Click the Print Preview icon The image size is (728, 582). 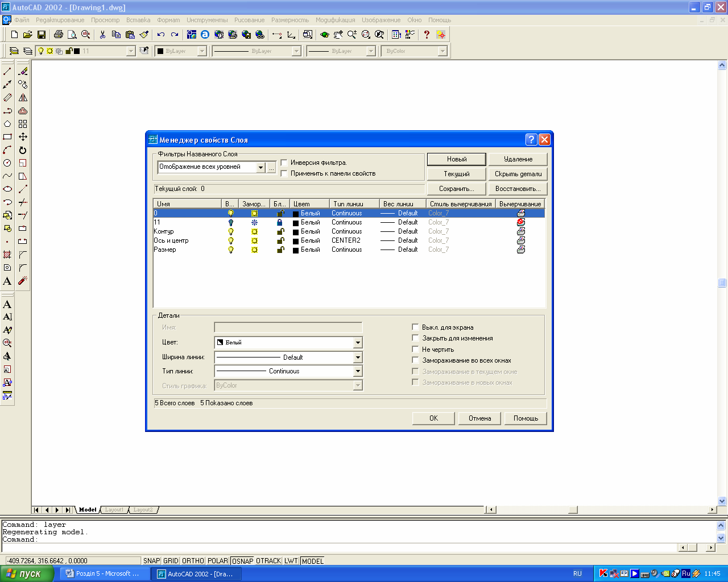pyautogui.click(x=72, y=35)
